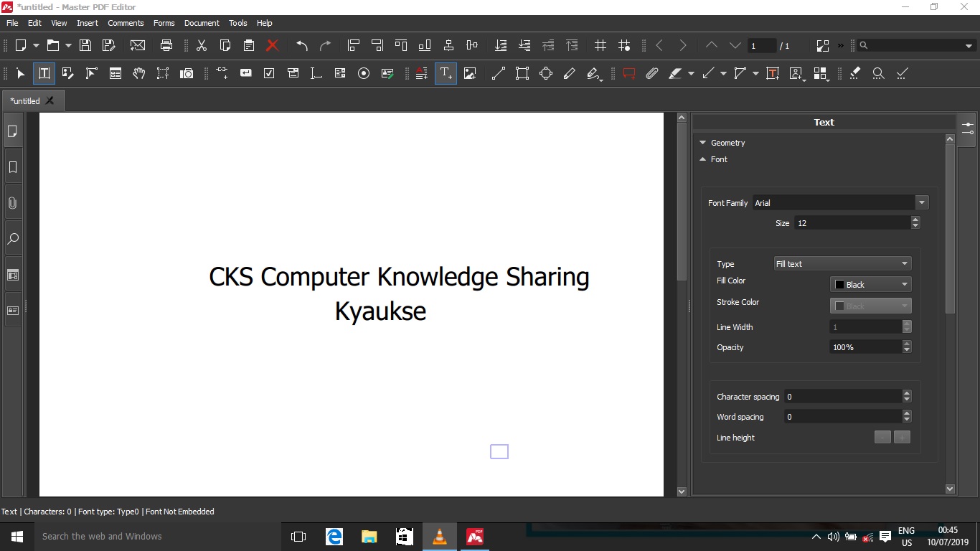Image resolution: width=980 pixels, height=551 pixels.
Task: Open the arrow tool dropdown
Action: pos(723,73)
